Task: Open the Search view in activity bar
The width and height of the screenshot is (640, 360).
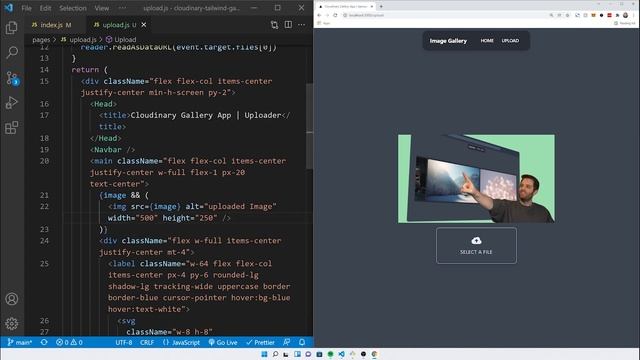Action: click(12, 52)
